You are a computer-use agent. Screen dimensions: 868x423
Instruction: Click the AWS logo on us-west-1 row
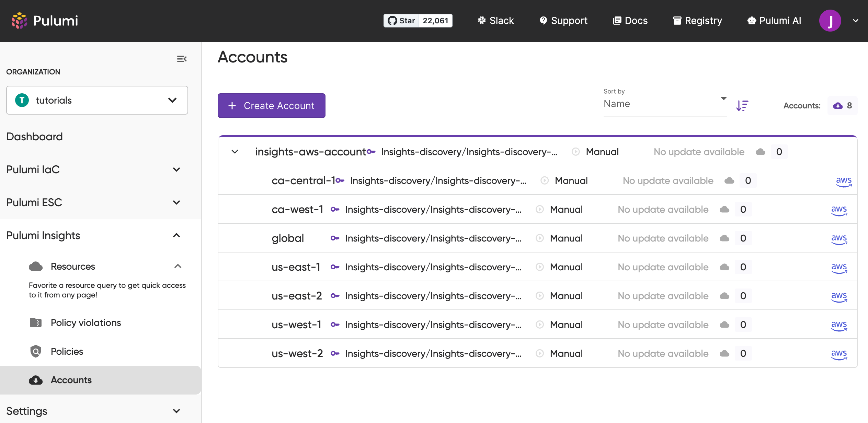point(839,325)
